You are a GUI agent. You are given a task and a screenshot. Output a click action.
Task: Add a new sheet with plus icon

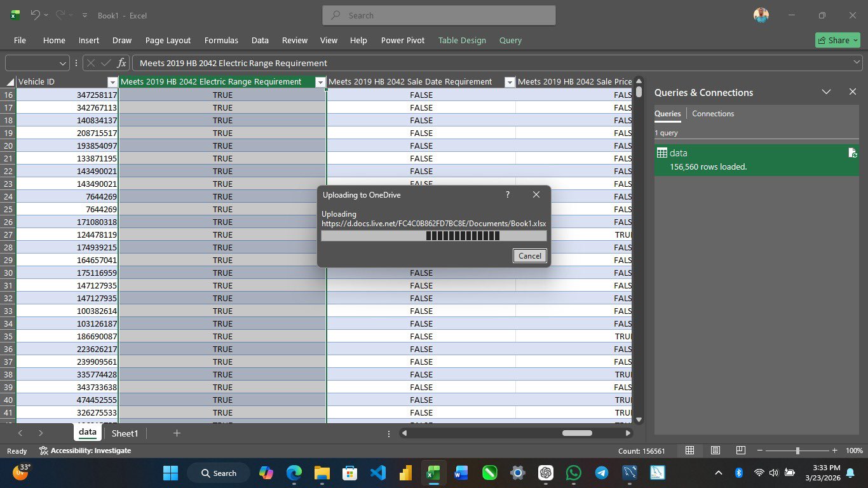click(x=177, y=433)
